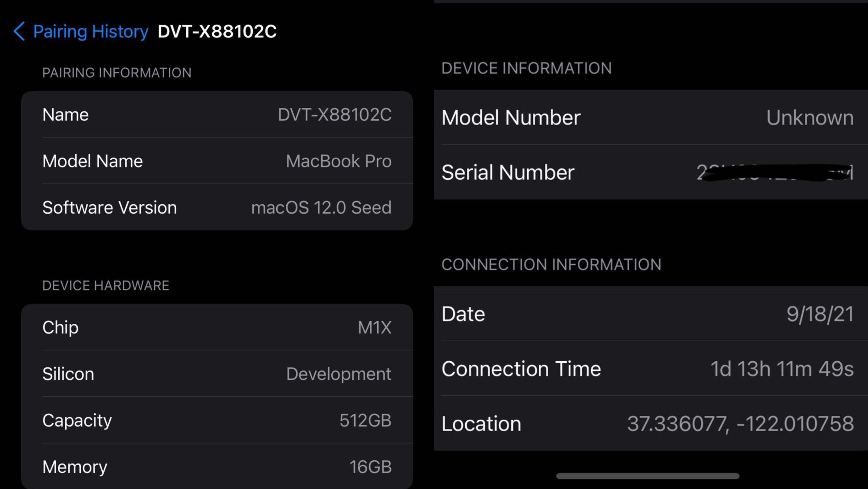Select the Silicon Development row
The width and height of the screenshot is (868, 489).
(x=217, y=374)
